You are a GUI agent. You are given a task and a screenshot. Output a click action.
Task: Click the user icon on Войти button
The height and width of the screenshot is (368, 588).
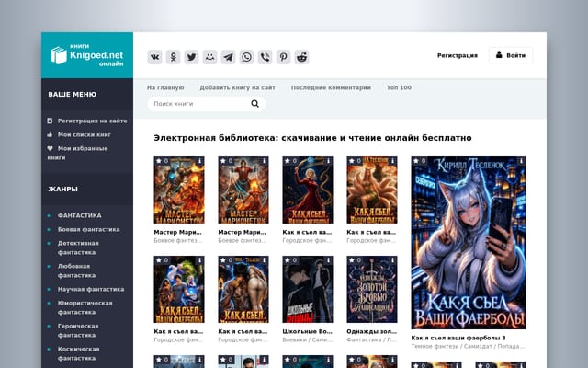click(499, 55)
